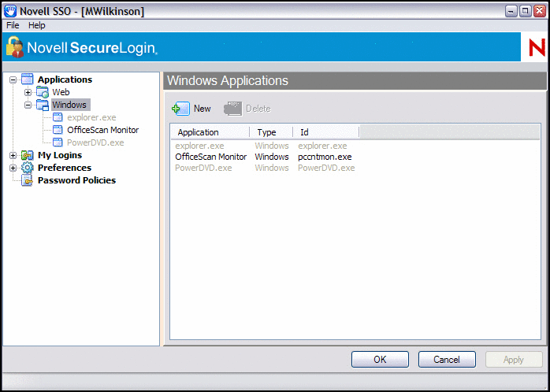Image resolution: width=550 pixels, height=392 pixels.
Task: Click Windows type cell for OfficeScan Monitor
Action: click(272, 157)
